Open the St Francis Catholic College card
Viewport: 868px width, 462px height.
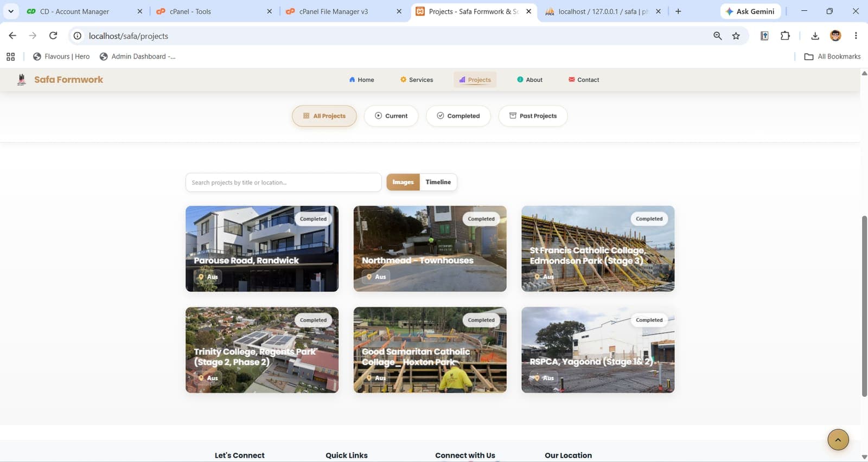click(x=598, y=249)
